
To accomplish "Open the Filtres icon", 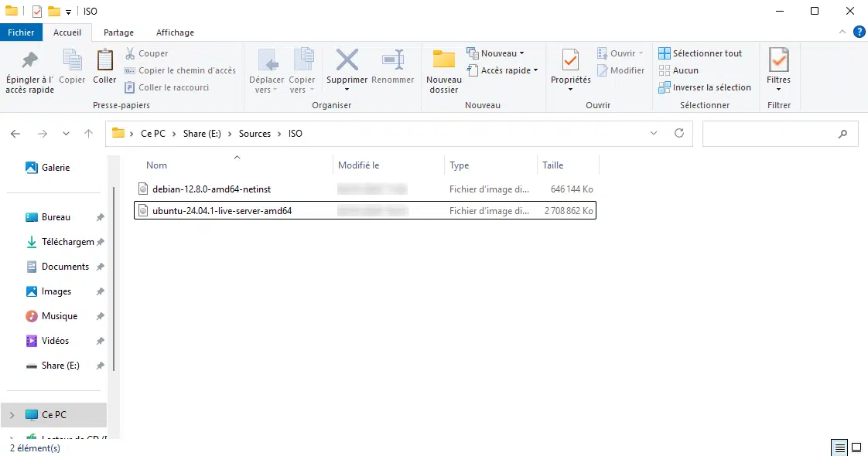I will (778, 60).
